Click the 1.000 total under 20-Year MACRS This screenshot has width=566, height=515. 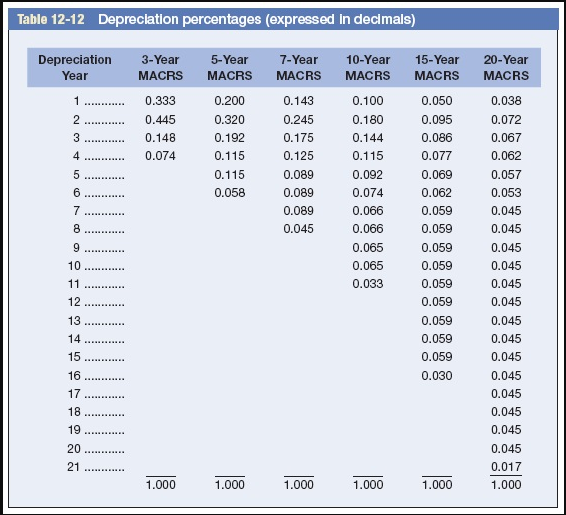pyautogui.click(x=506, y=484)
